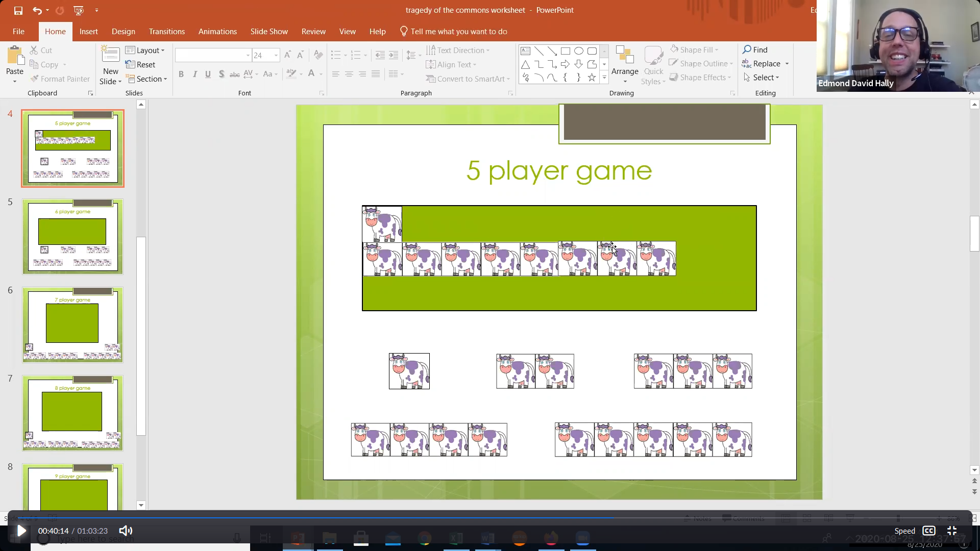Screen dimensions: 980x551
Task: Select slide 5 thumbnail, 6 player game
Action: coord(72,236)
